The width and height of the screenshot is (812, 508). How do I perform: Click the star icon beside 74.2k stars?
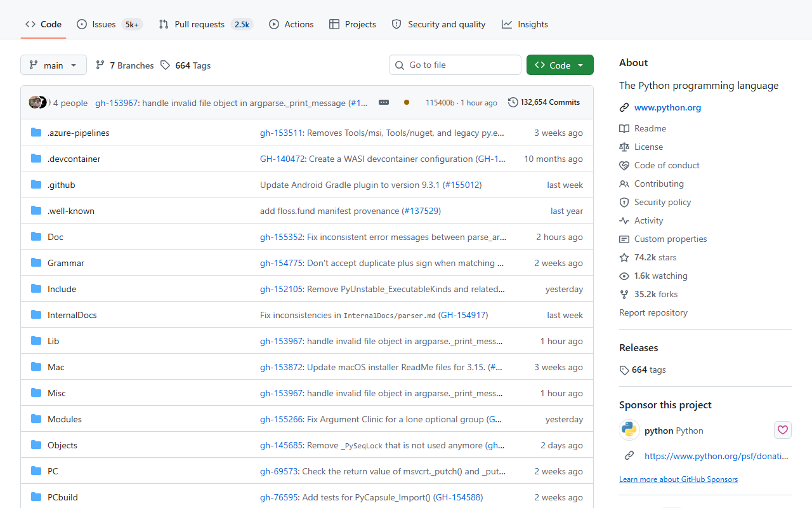coord(624,257)
